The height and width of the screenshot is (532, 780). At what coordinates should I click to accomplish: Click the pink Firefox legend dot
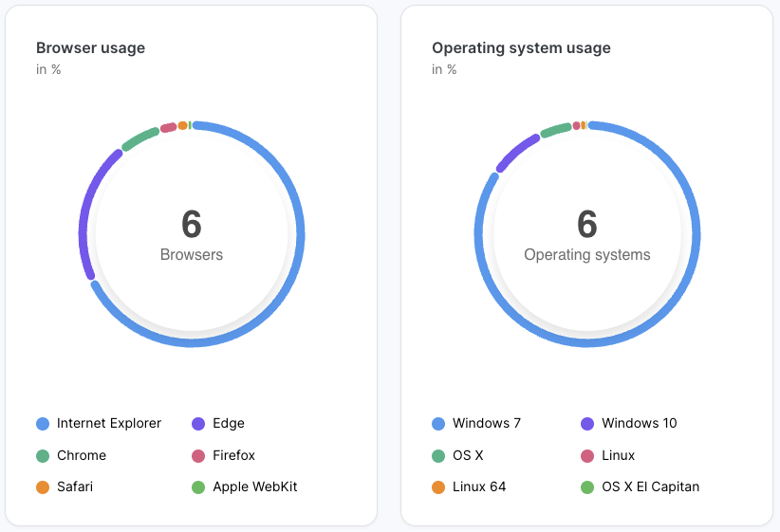coord(198,456)
